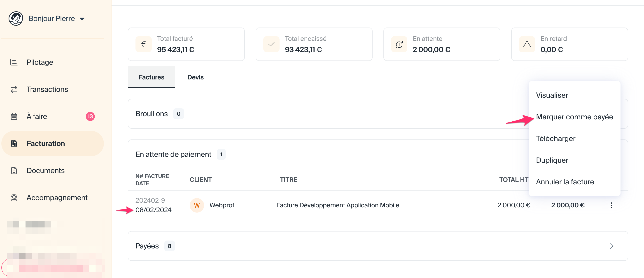
Task: Expand the Payées section chevron
Action: pyautogui.click(x=611, y=246)
